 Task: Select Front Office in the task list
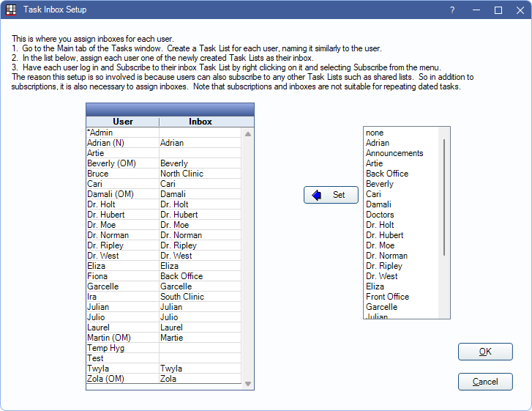[x=387, y=297]
